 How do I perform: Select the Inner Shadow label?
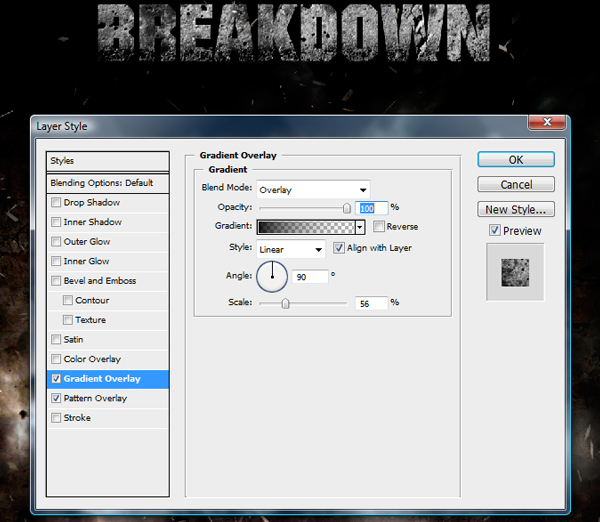93,222
